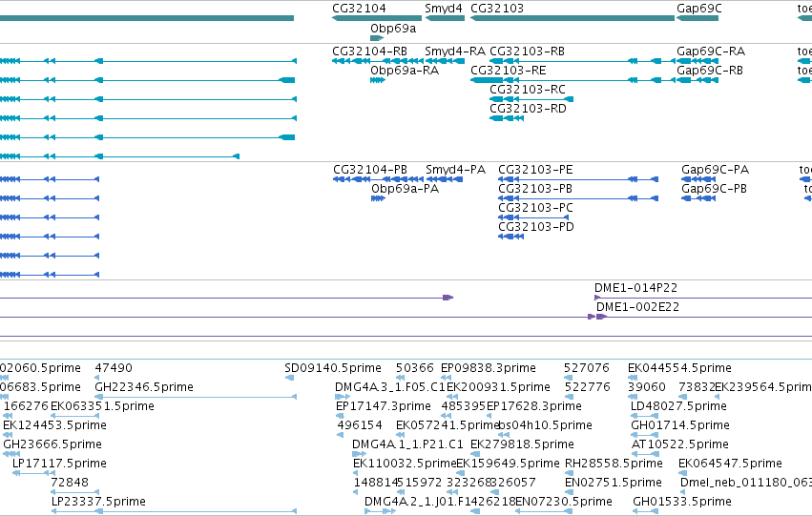Click the EST 39060 label
The height and width of the screenshot is (516, 812).
[647, 387]
